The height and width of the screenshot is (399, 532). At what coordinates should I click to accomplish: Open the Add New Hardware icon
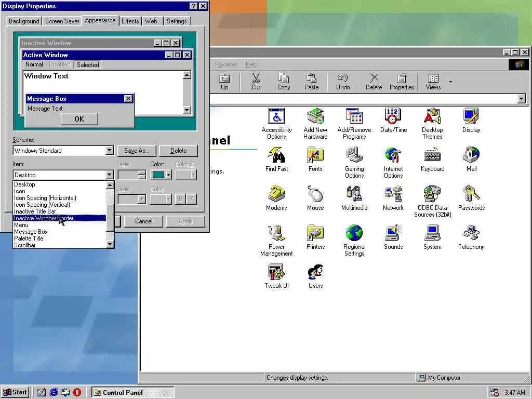315,124
